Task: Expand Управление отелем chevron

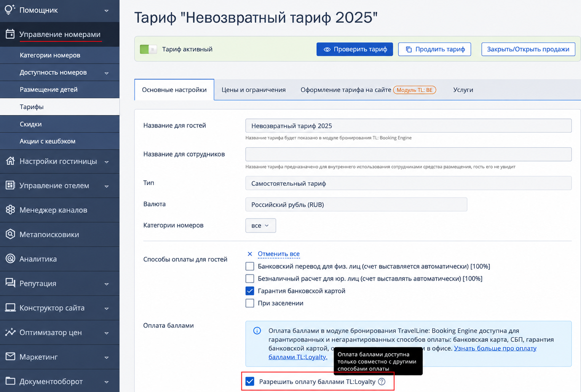Action: pyautogui.click(x=107, y=186)
